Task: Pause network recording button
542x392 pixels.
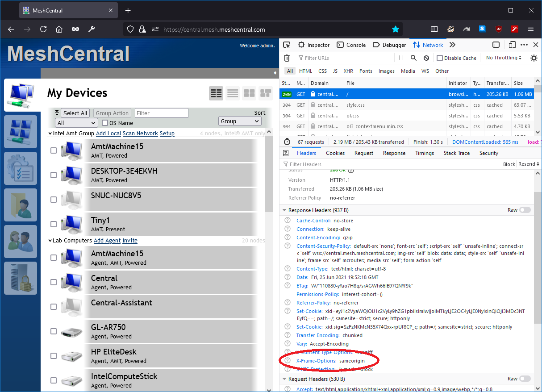Action: [x=401, y=58]
